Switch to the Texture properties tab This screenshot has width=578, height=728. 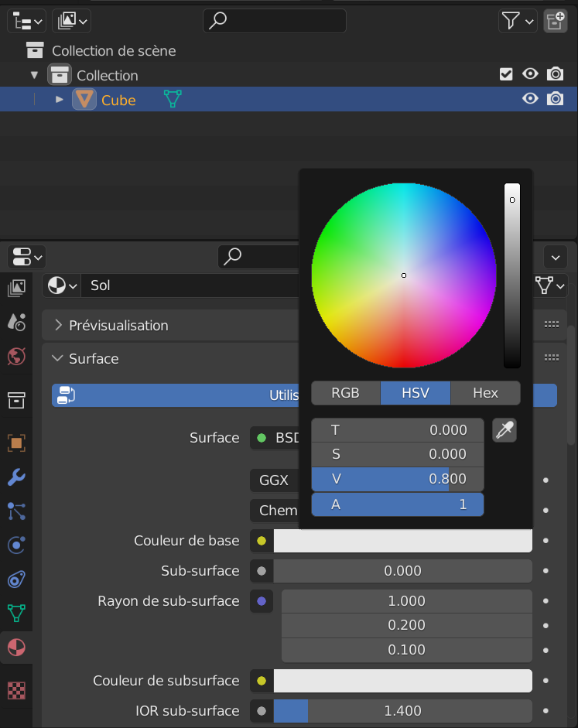point(16,690)
